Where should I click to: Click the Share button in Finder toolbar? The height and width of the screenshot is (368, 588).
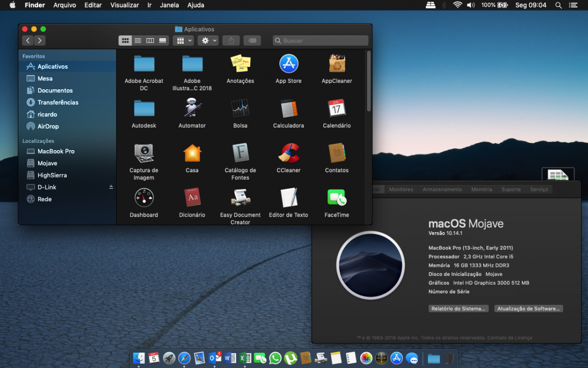(x=231, y=41)
